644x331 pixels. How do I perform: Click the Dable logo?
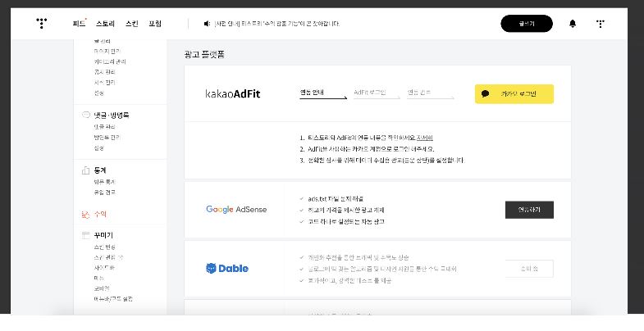227,269
